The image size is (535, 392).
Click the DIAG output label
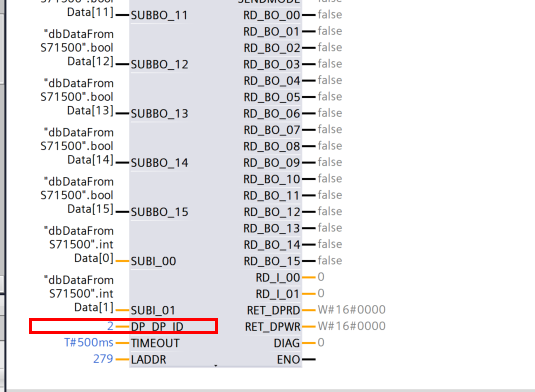point(287,343)
